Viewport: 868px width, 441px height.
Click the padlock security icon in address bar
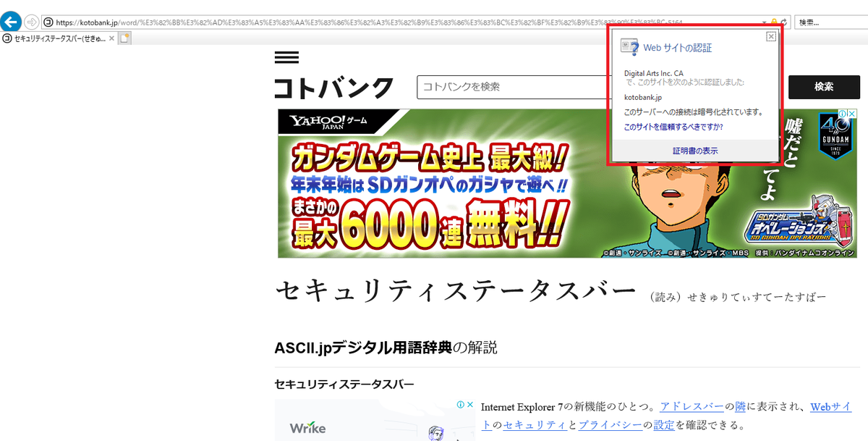tap(774, 22)
